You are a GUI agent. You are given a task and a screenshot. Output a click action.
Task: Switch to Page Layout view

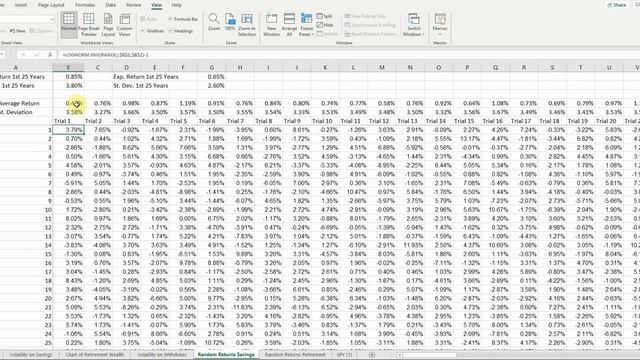click(x=108, y=24)
